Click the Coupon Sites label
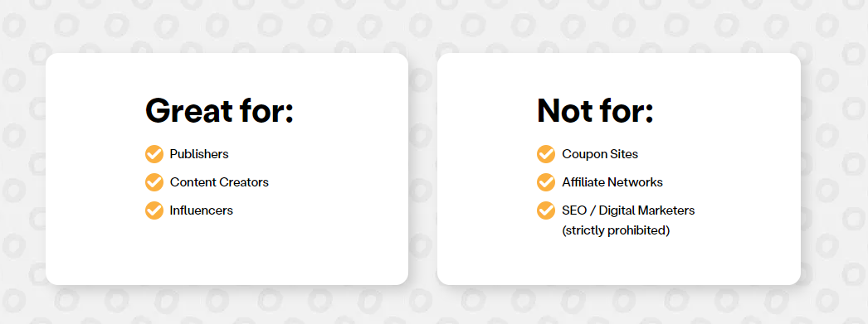Image resolution: width=868 pixels, height=324 pixels. click(600, 154)
